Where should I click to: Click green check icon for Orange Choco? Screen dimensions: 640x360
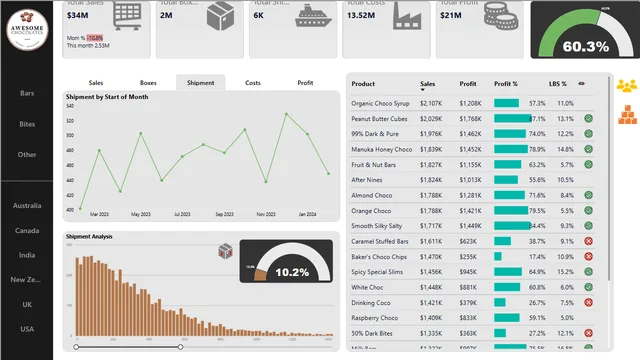click(588, 211)
